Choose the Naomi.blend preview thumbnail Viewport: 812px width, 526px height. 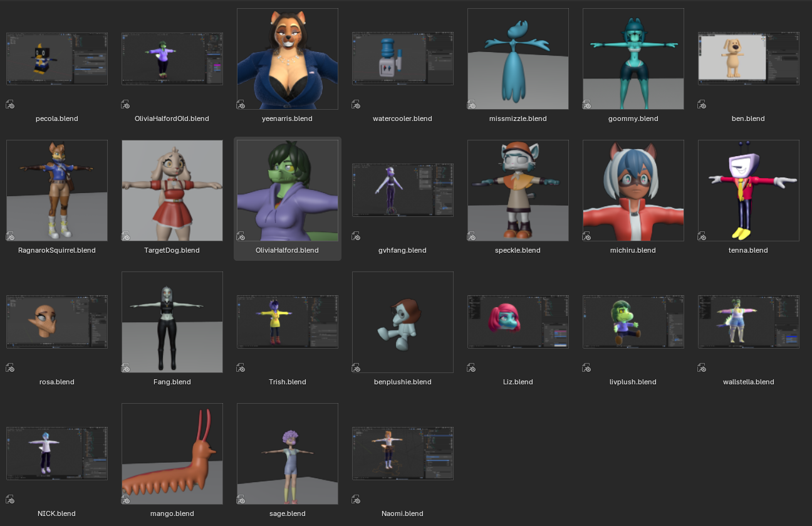pos(403,454)
